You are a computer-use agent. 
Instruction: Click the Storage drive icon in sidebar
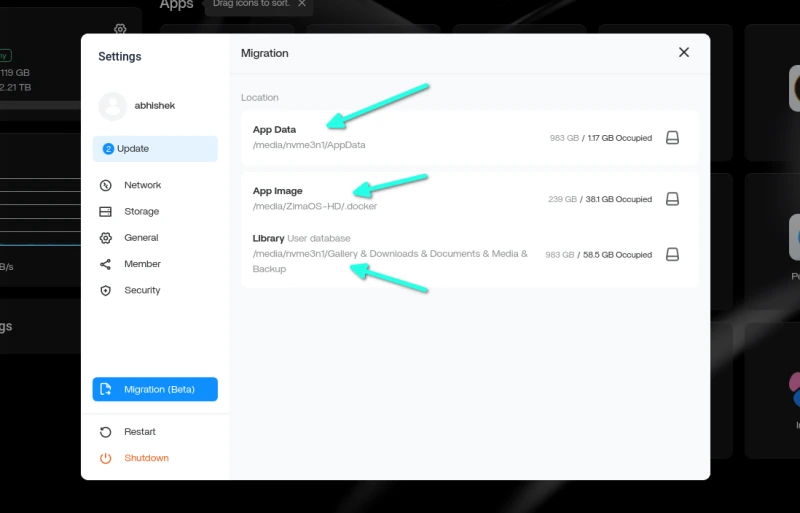[x=106, y=211]
